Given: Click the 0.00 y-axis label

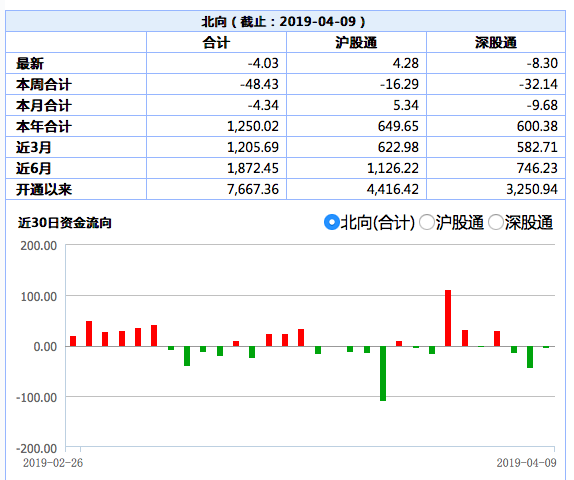Looking at the screenshot, I should [x=45, y=347].
